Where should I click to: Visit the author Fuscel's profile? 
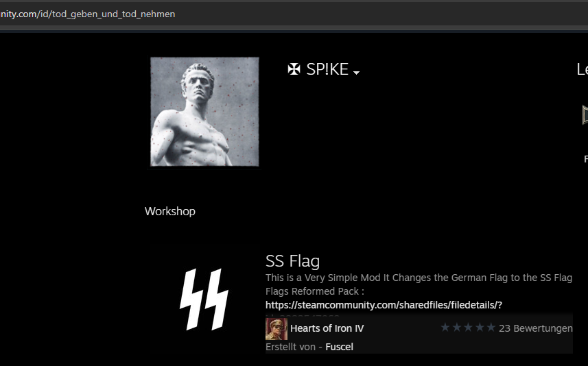click(339, 347)
